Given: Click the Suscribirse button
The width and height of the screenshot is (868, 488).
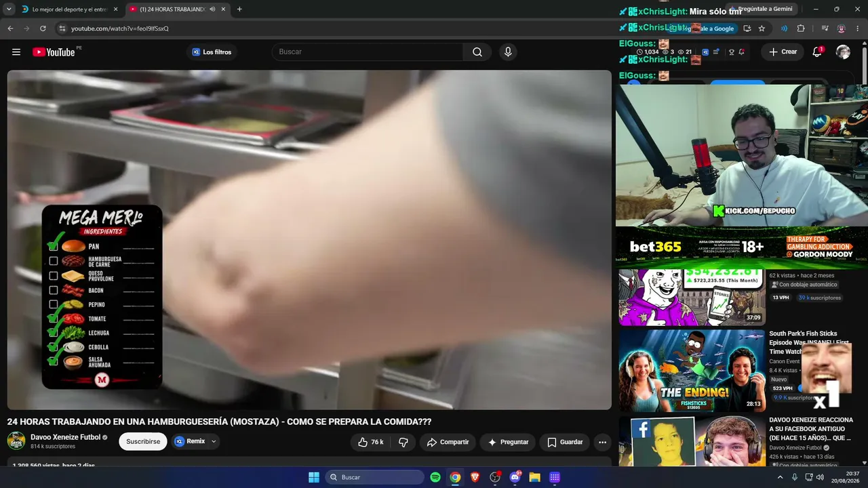Looking at the screenshot, I should coord(143,442).
